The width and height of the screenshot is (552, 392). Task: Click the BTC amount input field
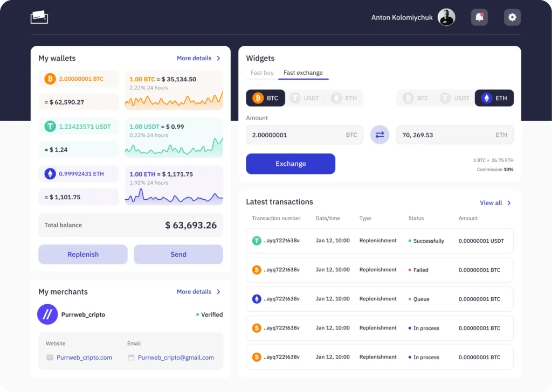tap(305, 135)
